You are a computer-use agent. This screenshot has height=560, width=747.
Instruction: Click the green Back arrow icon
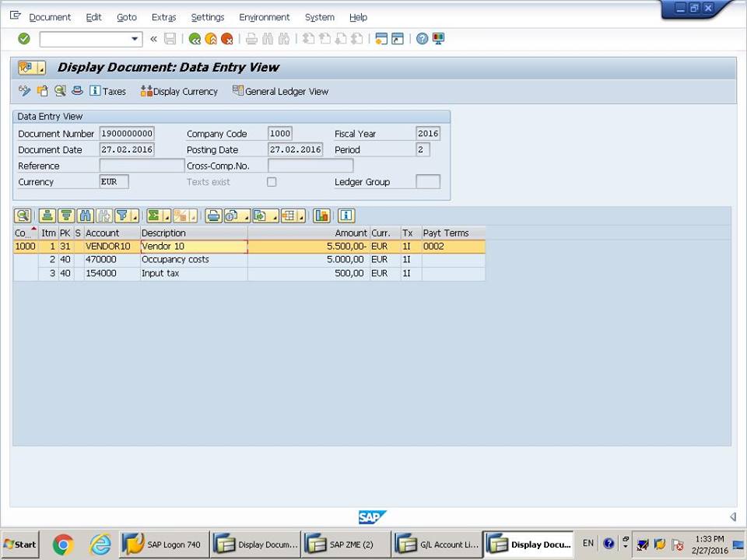tap(195, 39)
